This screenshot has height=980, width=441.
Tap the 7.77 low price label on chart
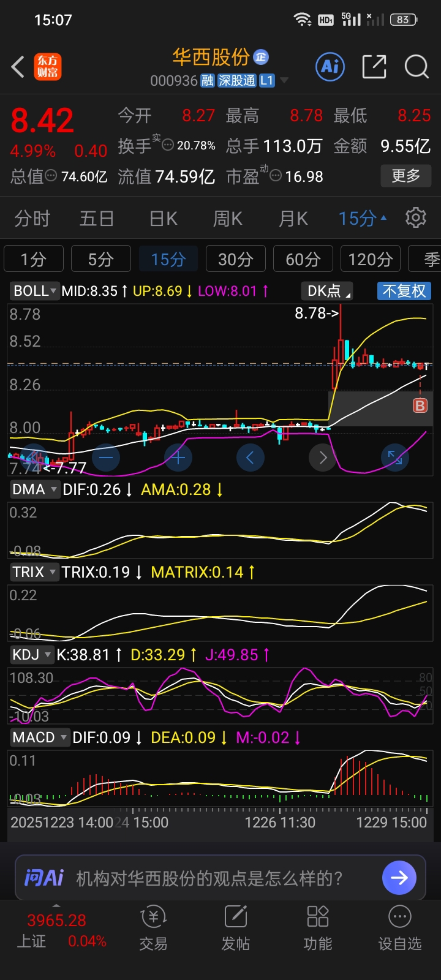(64, 469)
